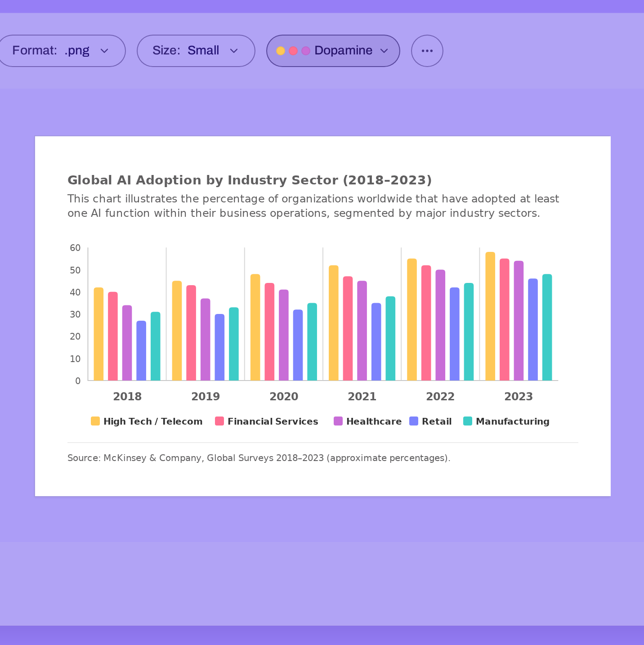Screen dimensions: 644x645
Task: Select the teal Manufacturing bar for 2022
Action: coord(469,331)
